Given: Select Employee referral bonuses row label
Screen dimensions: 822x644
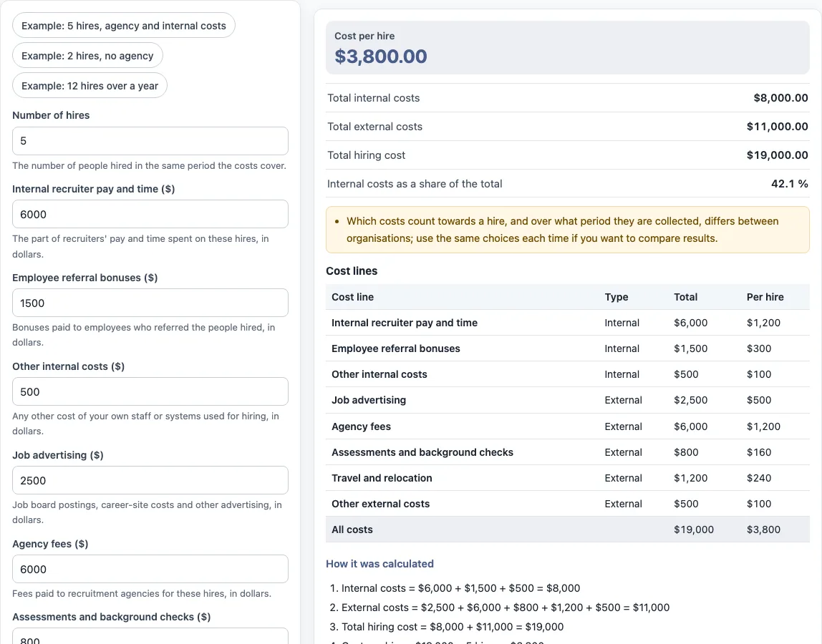Looking at the screenshot, I should tap(396, 348).
